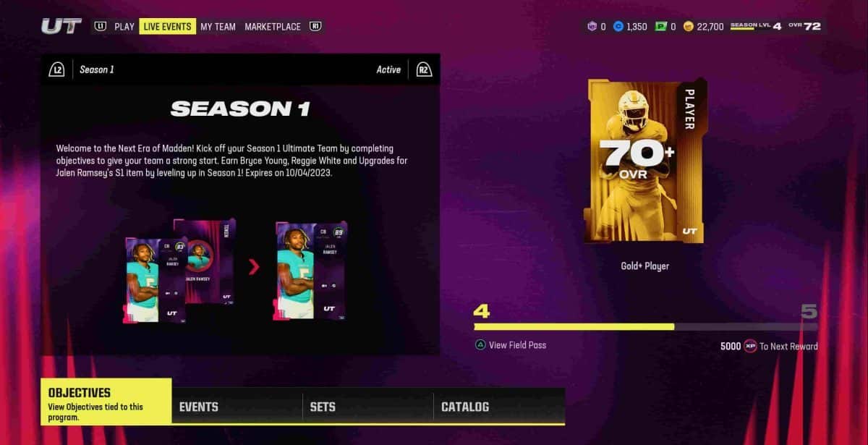The image size is (868, 445).
Task: Click the UT Ultimate Team logo
Action: coord(61,26)
